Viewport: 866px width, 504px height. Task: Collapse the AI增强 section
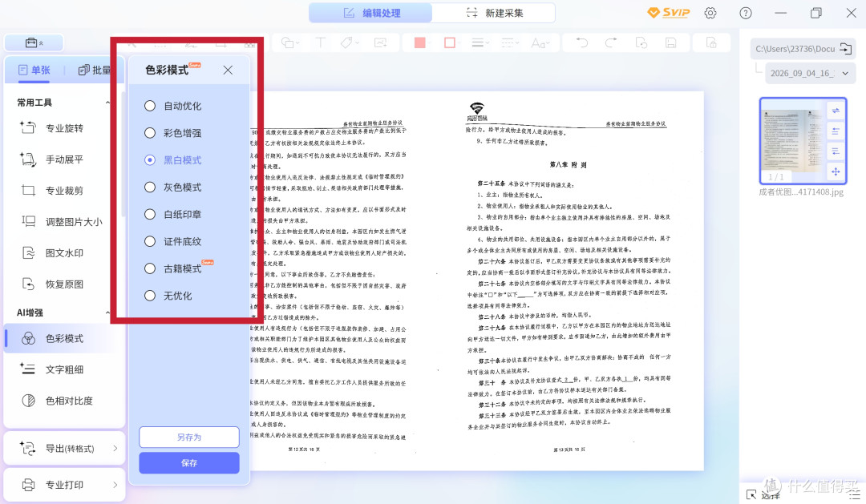[107, 313]
